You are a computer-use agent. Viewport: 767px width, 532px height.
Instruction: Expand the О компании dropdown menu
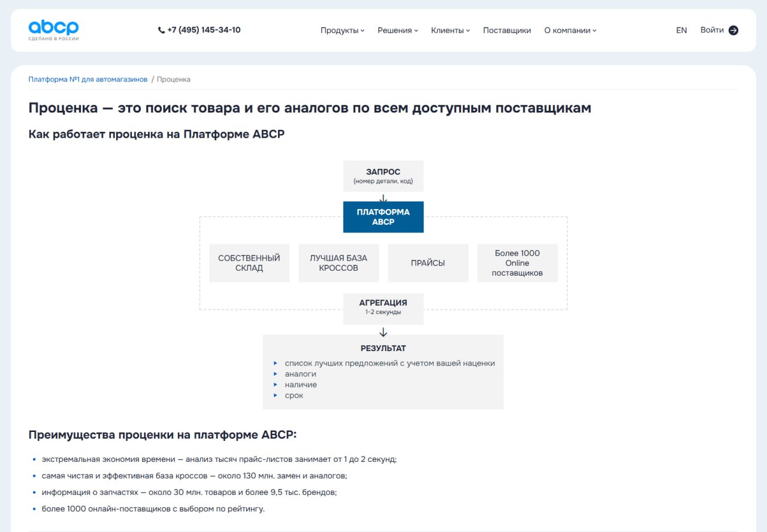tap(570, 31)
